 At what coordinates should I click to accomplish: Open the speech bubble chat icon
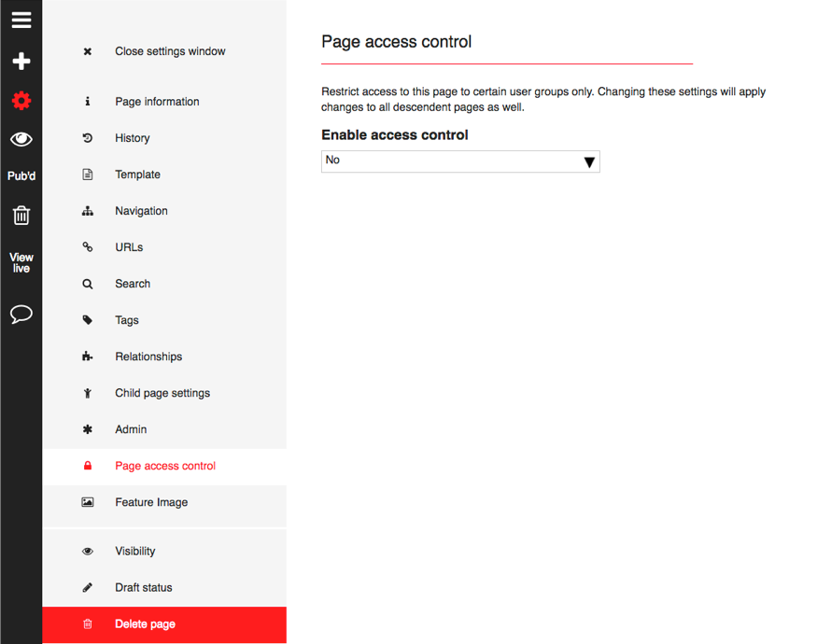[x=21, y=315]
